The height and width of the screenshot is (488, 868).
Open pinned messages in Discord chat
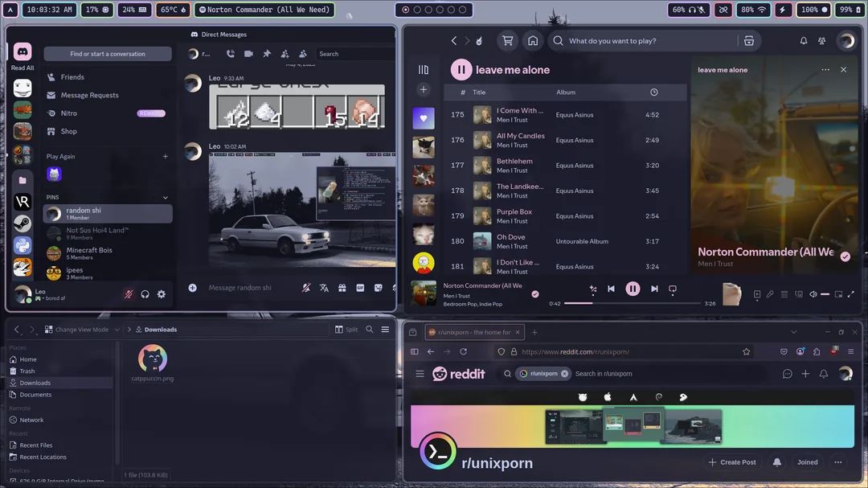pos(267,54)
